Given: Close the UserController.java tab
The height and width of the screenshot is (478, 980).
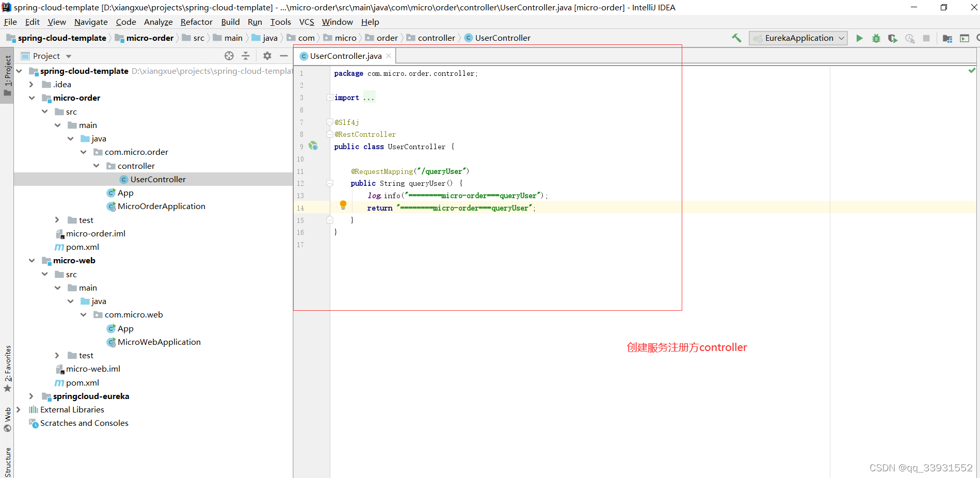Looking at the screenshot, I should pyautogui.click(x=389, y=56).
